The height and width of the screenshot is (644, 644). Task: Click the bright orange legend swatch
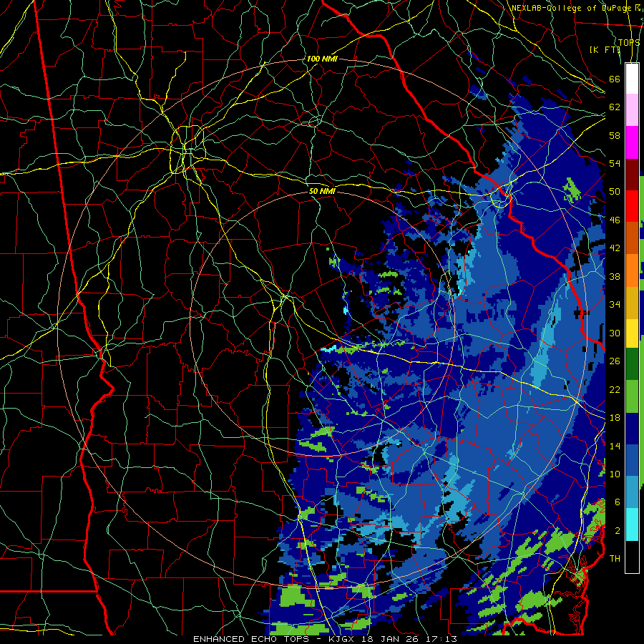pos(632,270)
